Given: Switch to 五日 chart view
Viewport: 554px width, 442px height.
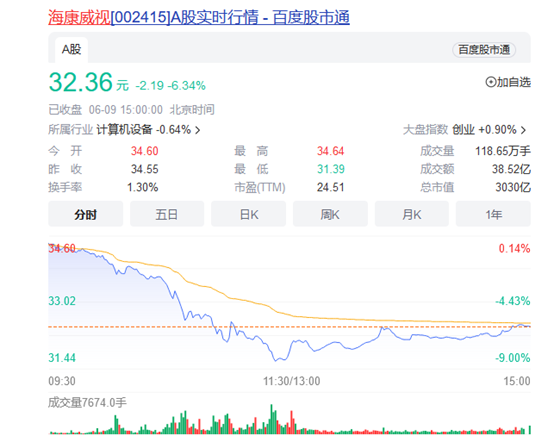Looking at the screenshot, I should 167,214.
